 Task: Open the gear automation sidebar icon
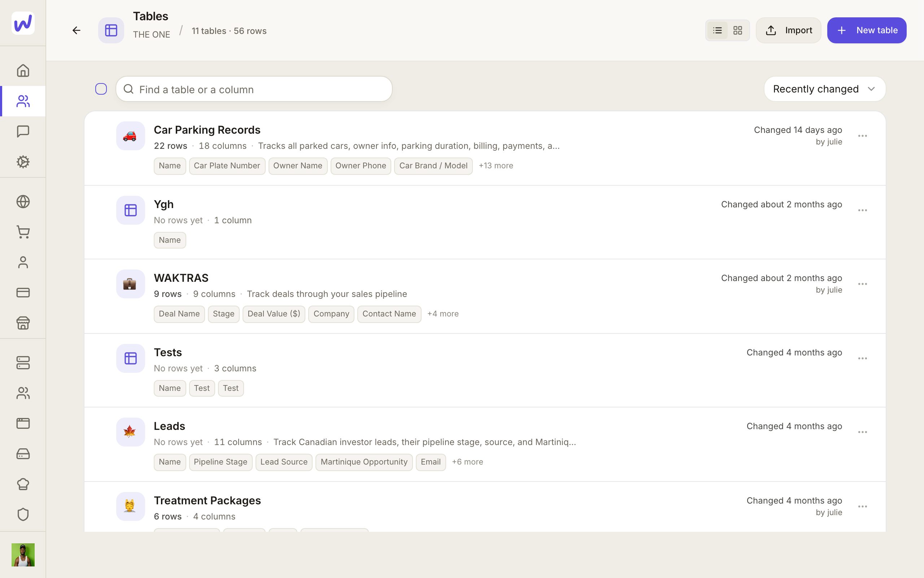pyautogui.click(x=23, y=162)
